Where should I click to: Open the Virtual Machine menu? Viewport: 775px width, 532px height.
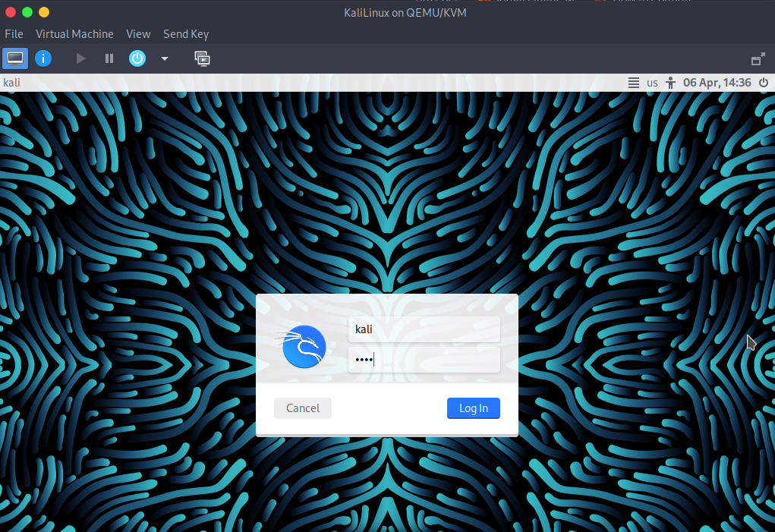[74, 34]
